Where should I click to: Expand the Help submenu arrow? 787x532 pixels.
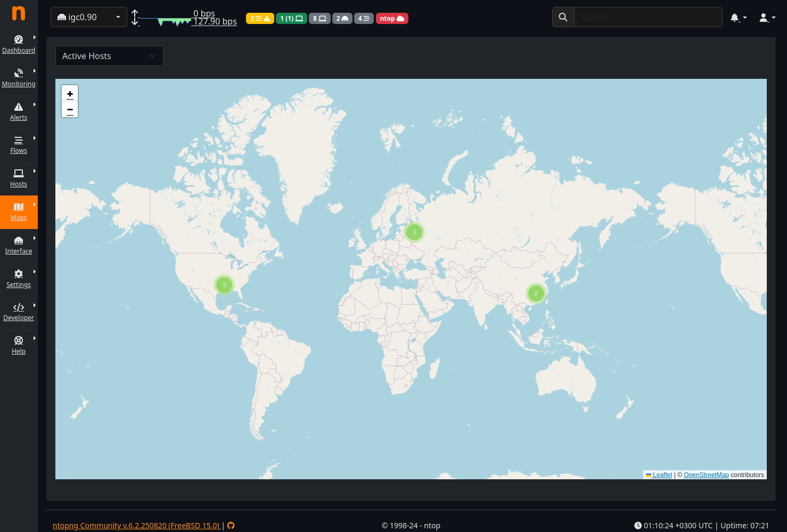coord(35,338)
